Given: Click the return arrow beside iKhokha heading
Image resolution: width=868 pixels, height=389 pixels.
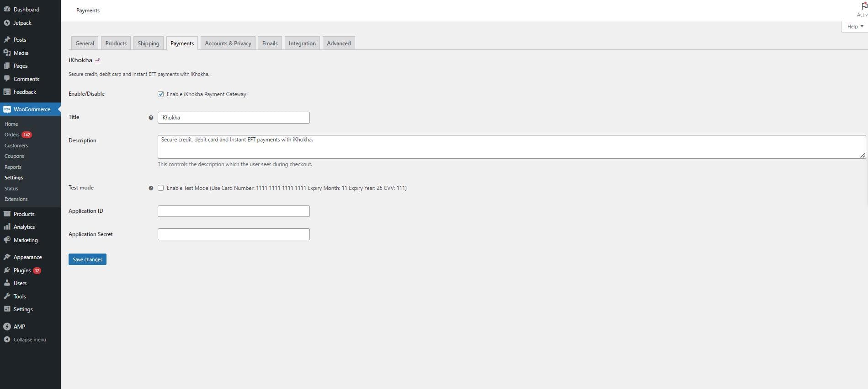Looking at the screenshot, I should click(x=97, y=60).
